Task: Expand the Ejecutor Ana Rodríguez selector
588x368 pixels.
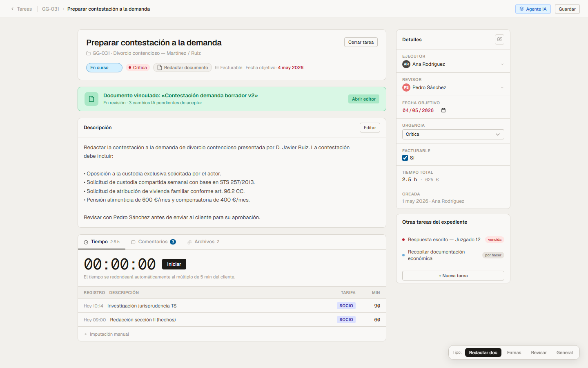Action: tap(453, 64)
